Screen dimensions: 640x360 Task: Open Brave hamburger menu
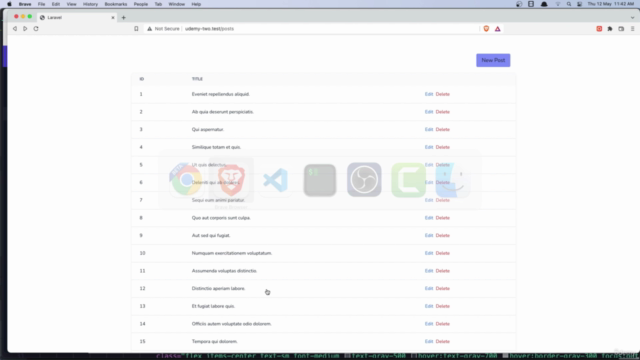pos(632,29)
